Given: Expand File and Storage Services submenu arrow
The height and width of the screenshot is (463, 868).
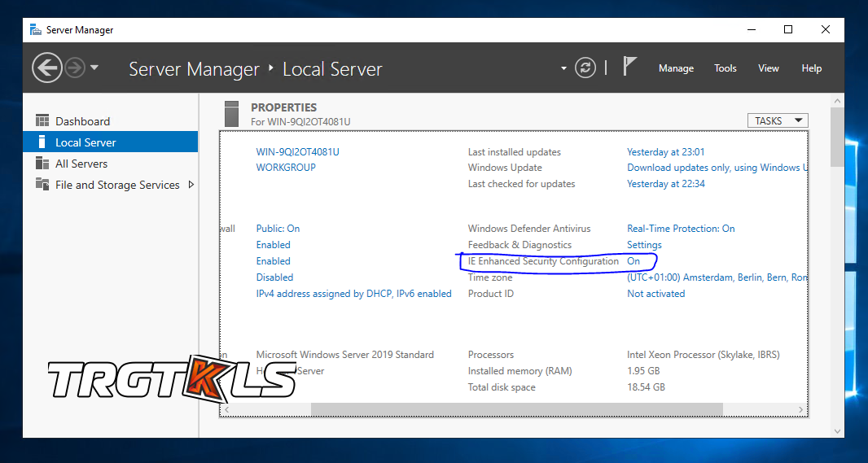Looking at the screenshot, I should (x=191, y=185).
